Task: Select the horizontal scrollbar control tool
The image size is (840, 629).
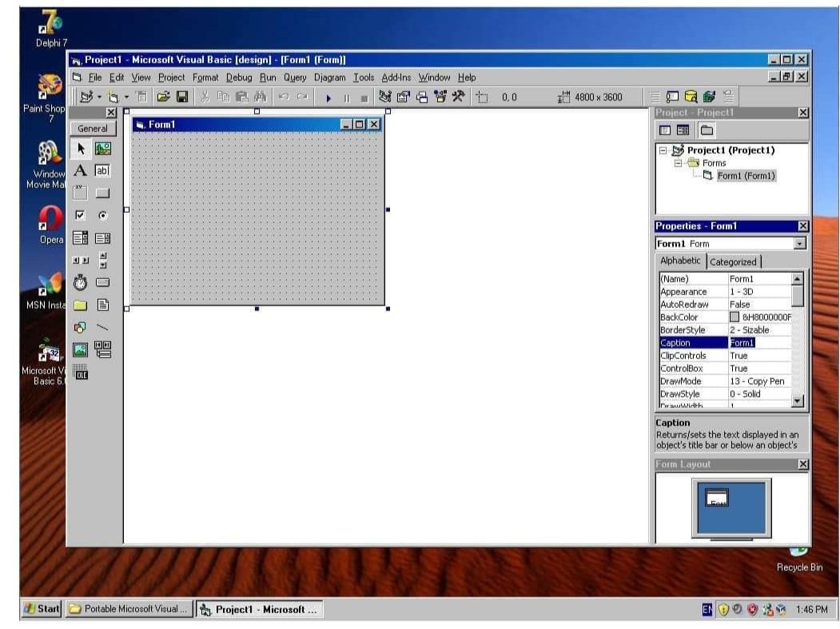Action: (x=81, y=261)
